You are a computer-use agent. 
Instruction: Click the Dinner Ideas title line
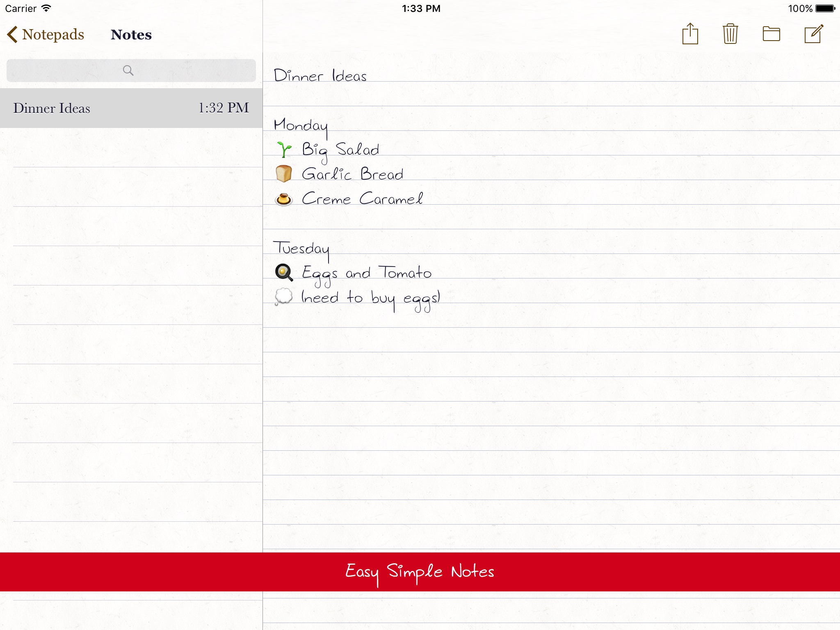click(x=320, y=76)
